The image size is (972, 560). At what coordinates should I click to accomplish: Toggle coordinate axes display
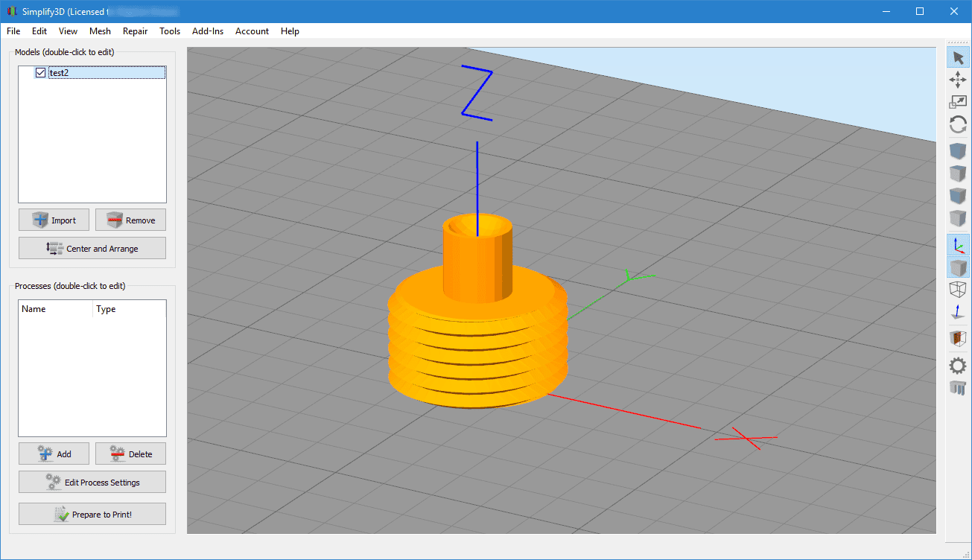[958, 244]
